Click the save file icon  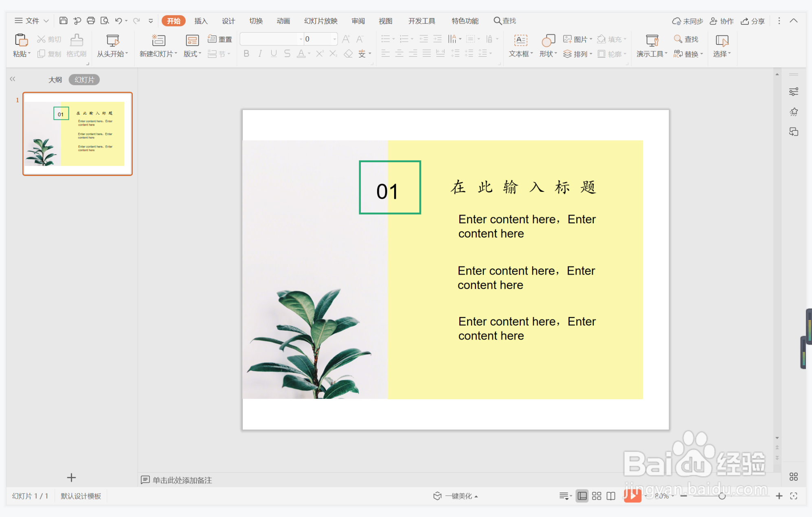coord(63,21)
